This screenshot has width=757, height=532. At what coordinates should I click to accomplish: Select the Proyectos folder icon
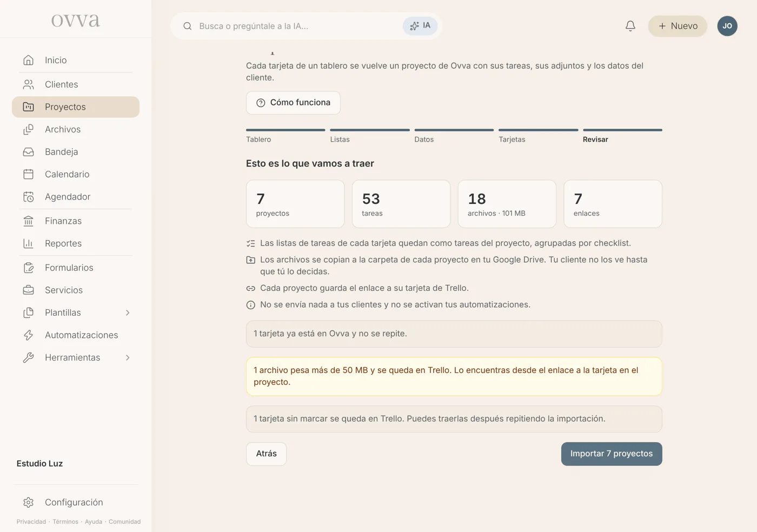coord(29,107)
